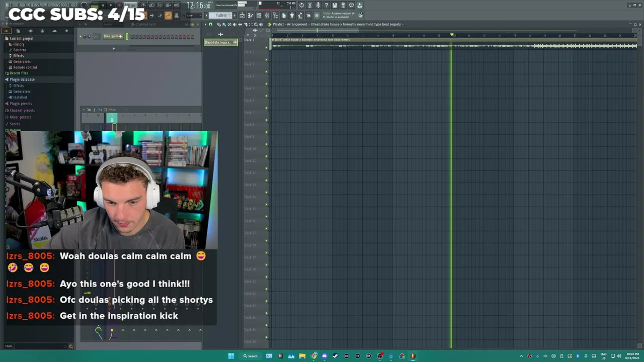Click the Play transport button
The width and height of the screenshot is (644, 362).
(x=103, y=5)
